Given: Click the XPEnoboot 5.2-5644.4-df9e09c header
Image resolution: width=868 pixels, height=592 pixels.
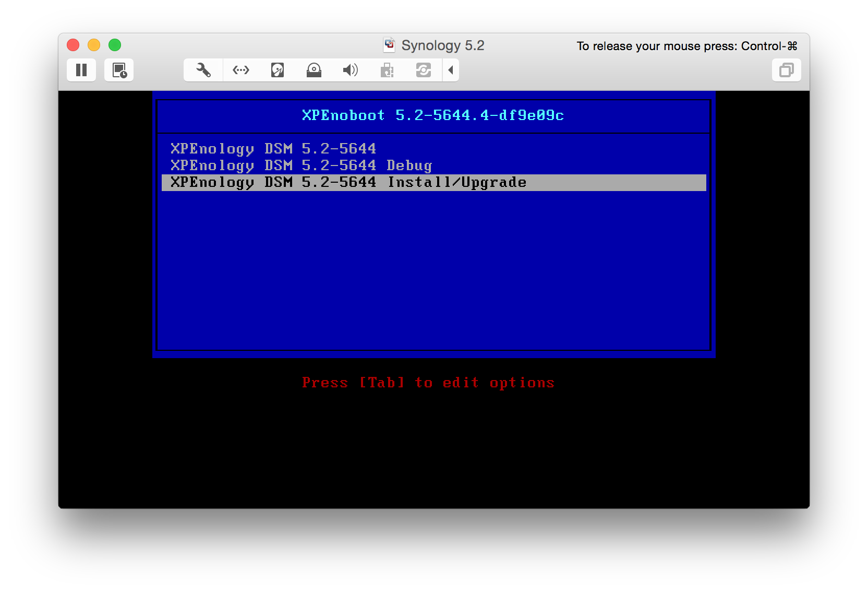Looking at the screenshot, I should 433,115.
